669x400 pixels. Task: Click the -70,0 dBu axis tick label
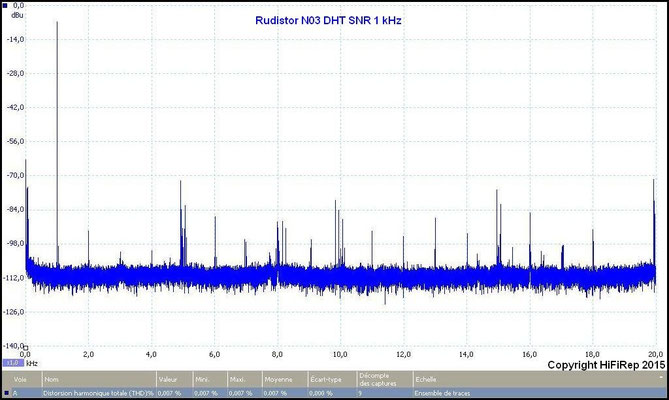pos(13,175)
